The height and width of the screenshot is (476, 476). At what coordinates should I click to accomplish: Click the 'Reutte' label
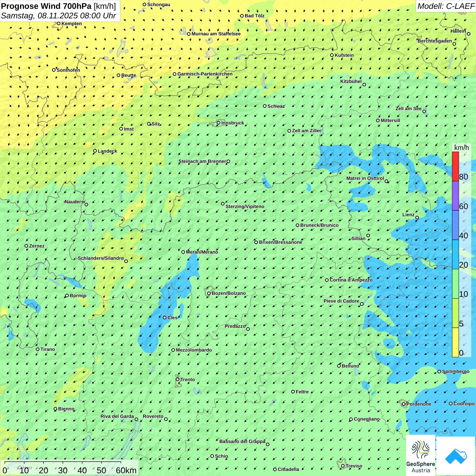129,75
